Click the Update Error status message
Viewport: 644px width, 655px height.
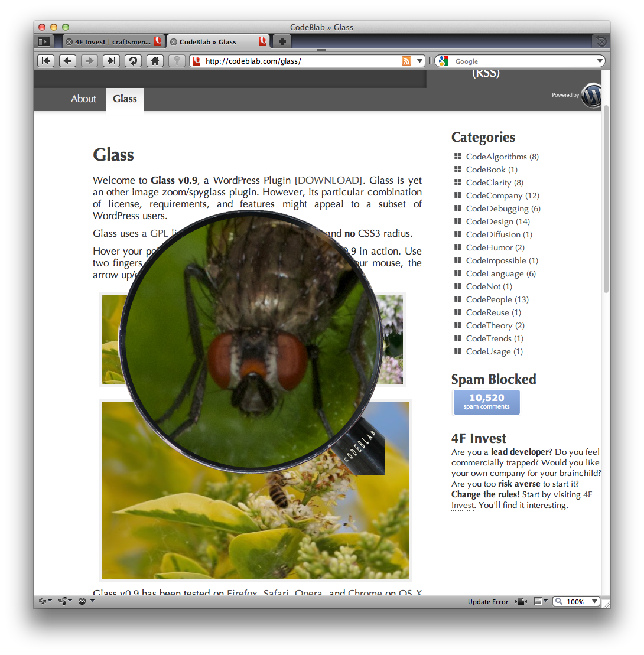pos(487,601)
